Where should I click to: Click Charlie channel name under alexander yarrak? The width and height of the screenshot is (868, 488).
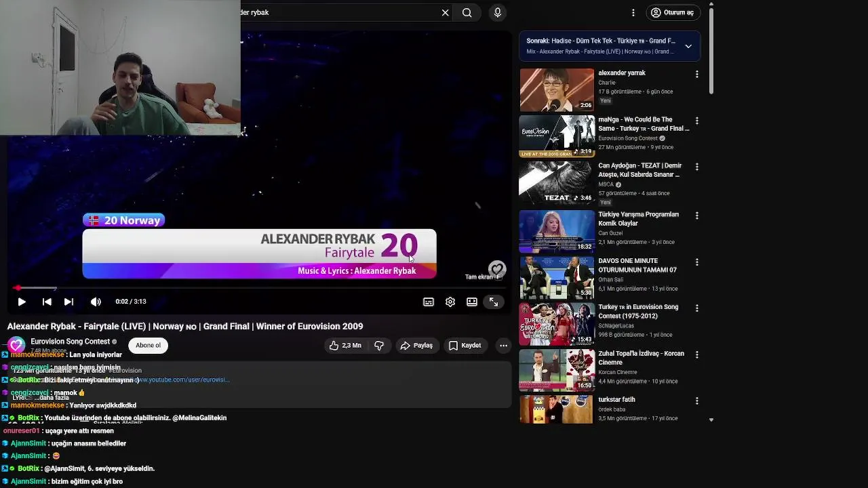pos(607,83)
